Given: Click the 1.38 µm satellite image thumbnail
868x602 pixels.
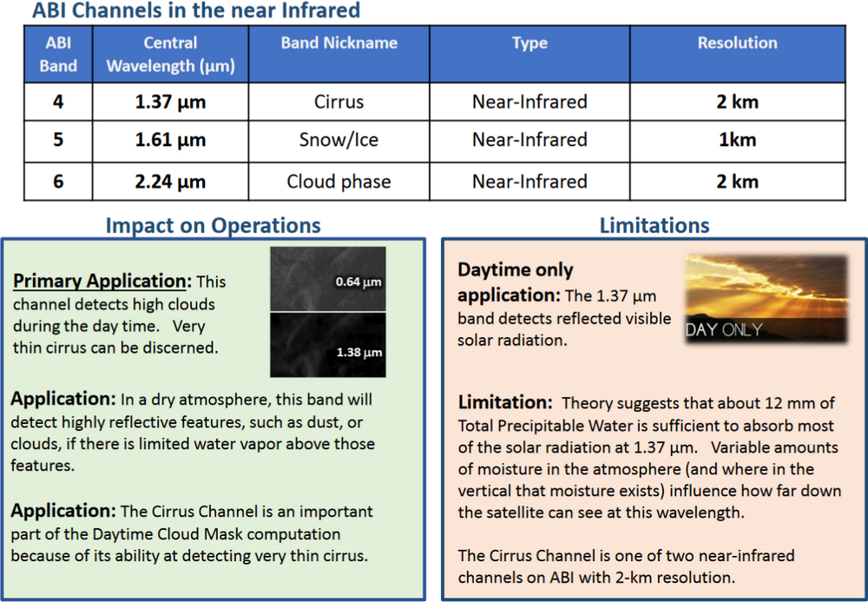Looking at the screenshot, I should [327, 344].
